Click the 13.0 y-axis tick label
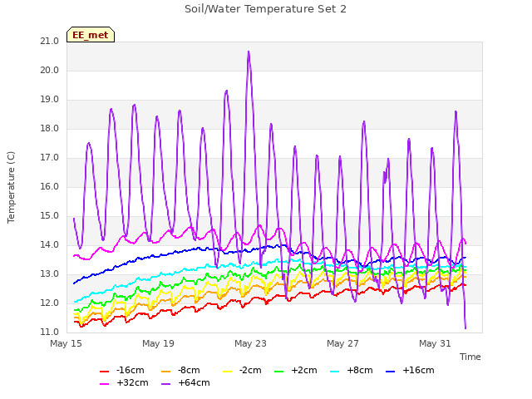Screen dimensions: 532x399 click(50, 274)
